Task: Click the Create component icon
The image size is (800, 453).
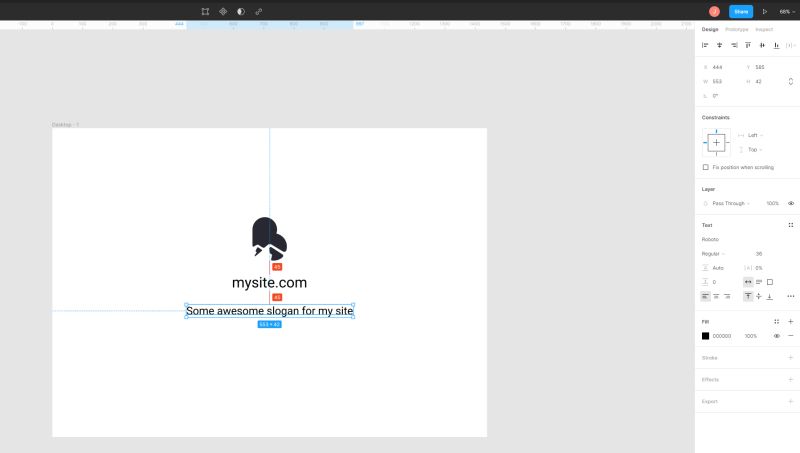Action: click(223, 11)
